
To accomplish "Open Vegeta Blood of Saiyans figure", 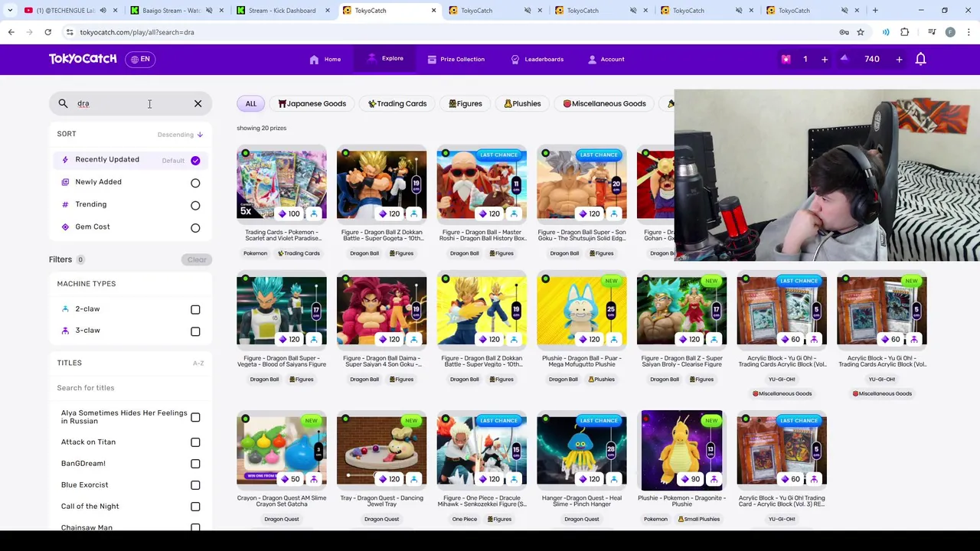I will (x=282, y=310).
